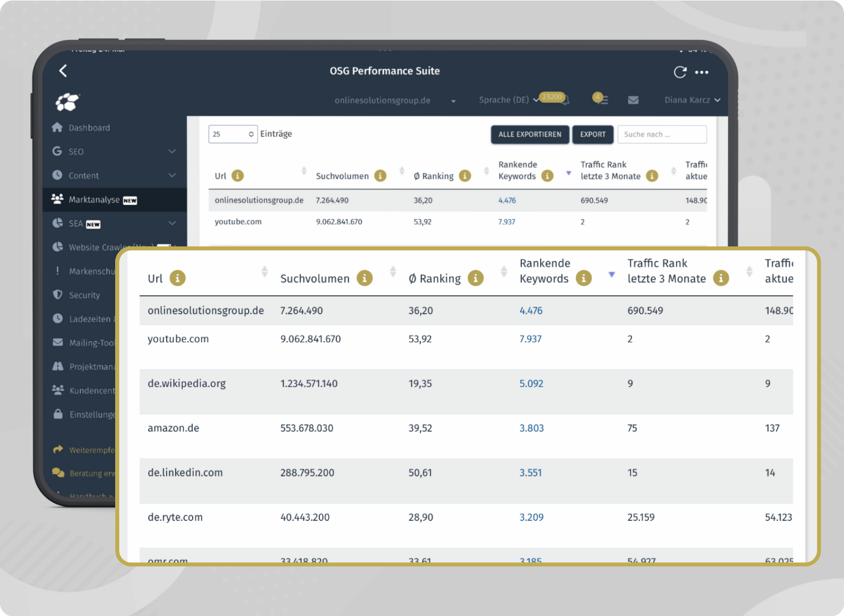The height and width of the screenshot is (616, 844).
Task: Click Rankende Keywords info icon in enlarged table
Action: [x=584, y=278]
